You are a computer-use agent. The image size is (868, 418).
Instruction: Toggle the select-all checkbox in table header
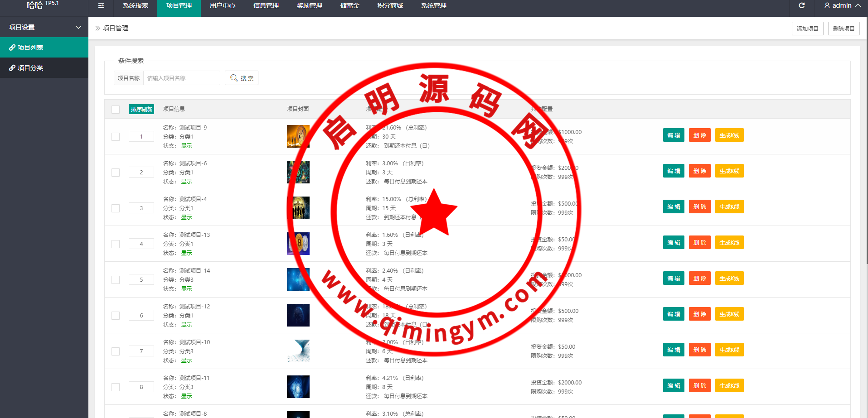(x=116, y=110)
